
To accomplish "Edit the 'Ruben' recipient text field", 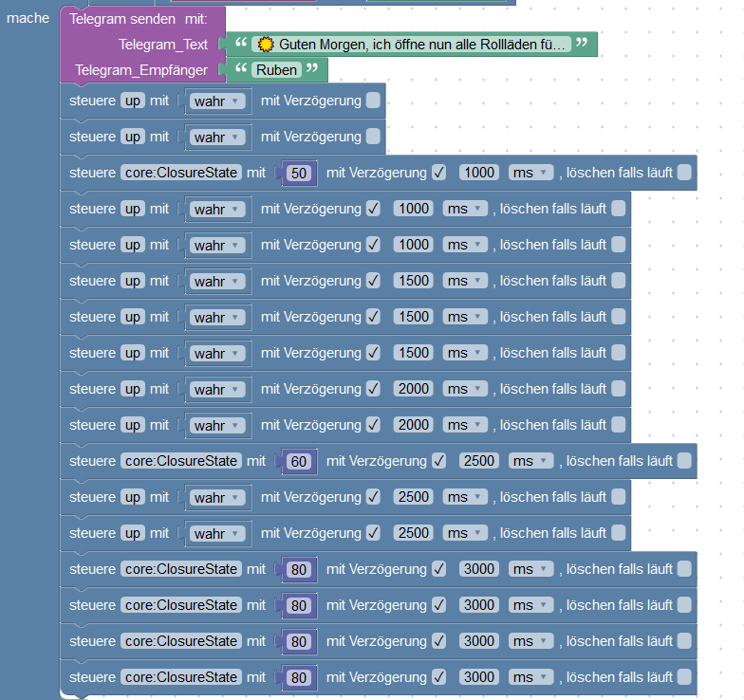I will pyautogui.click(x=277, y=70).
